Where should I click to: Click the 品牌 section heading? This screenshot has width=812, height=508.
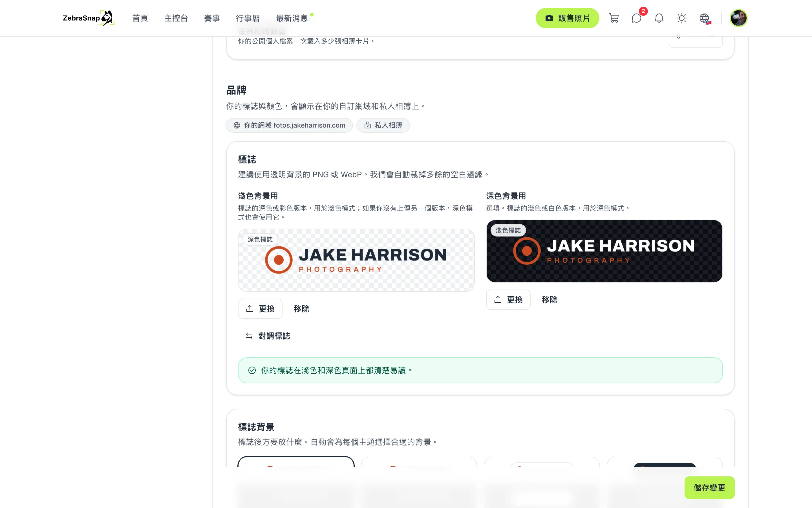click(236, 90)
